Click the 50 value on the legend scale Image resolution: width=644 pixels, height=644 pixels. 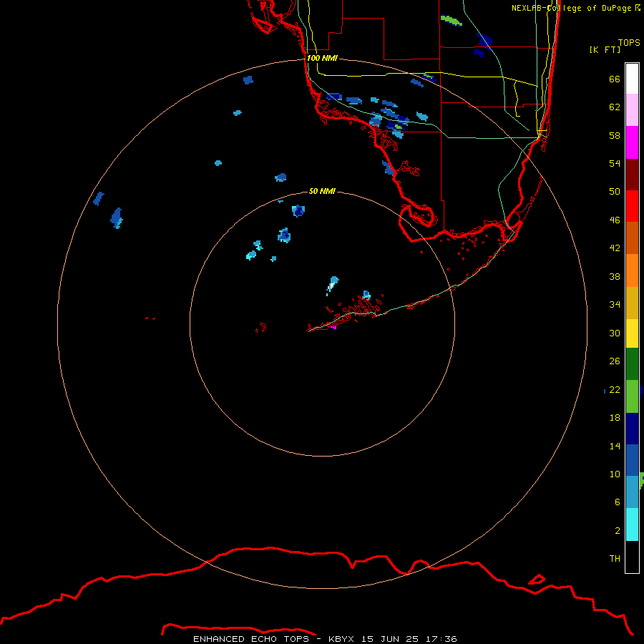(x=615, y=191)
